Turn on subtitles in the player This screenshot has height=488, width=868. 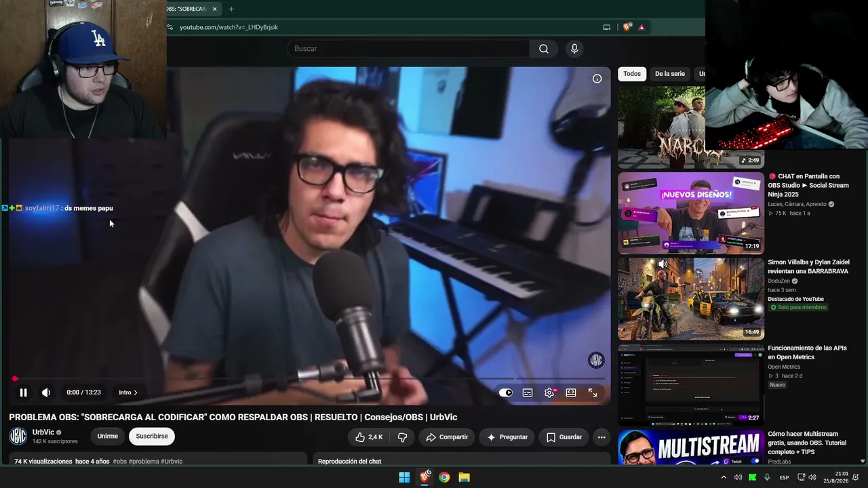click(528, 392)
